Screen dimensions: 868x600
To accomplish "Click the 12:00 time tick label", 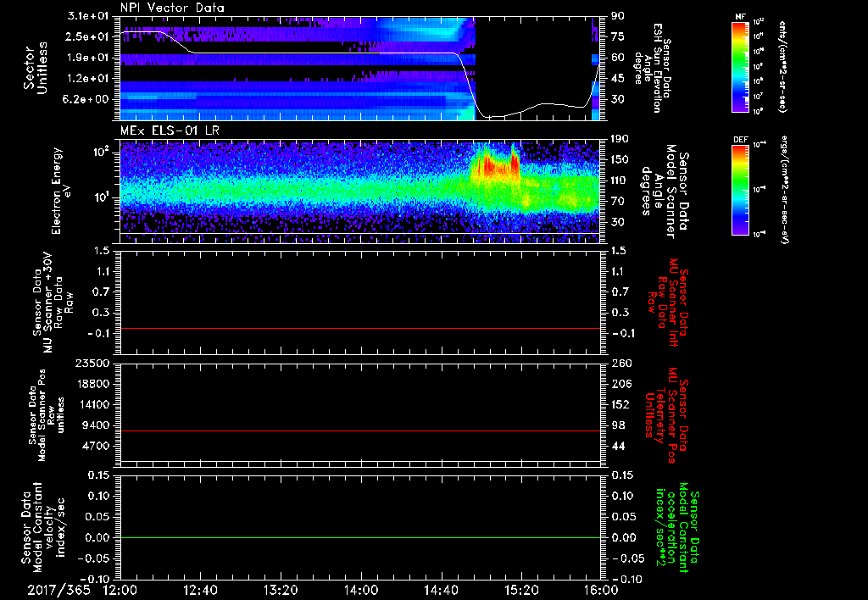I will [120, 590].
